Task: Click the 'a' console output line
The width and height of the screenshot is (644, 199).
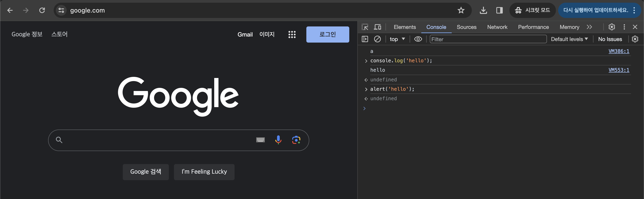Action: [371, 51]
